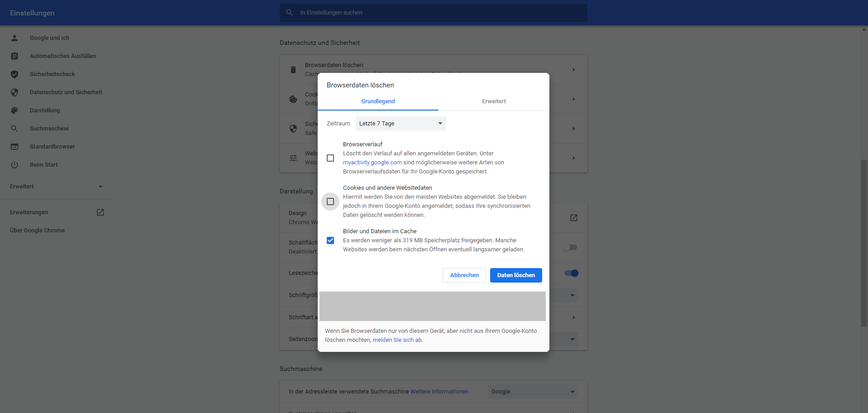Click the Darstellung palette icon
Image resolution: width=868 pixels, height=413 pixels.
(x=14, y=110)
